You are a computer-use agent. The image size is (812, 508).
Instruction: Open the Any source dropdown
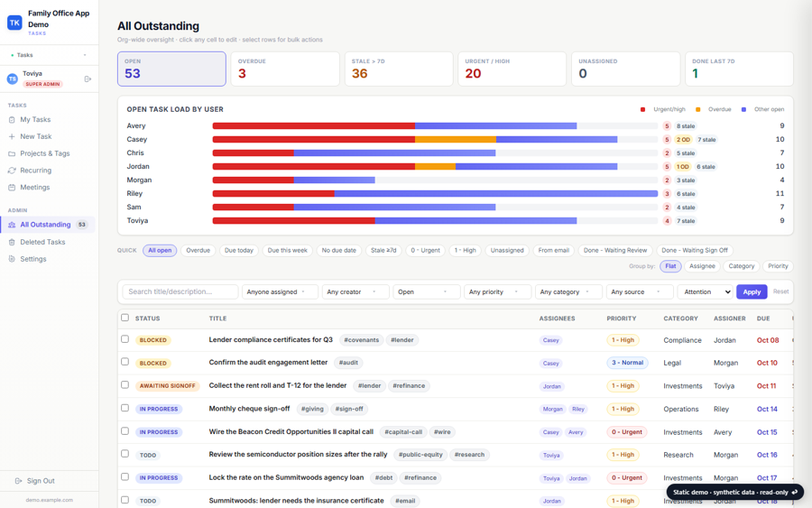[x=639, y=292]
